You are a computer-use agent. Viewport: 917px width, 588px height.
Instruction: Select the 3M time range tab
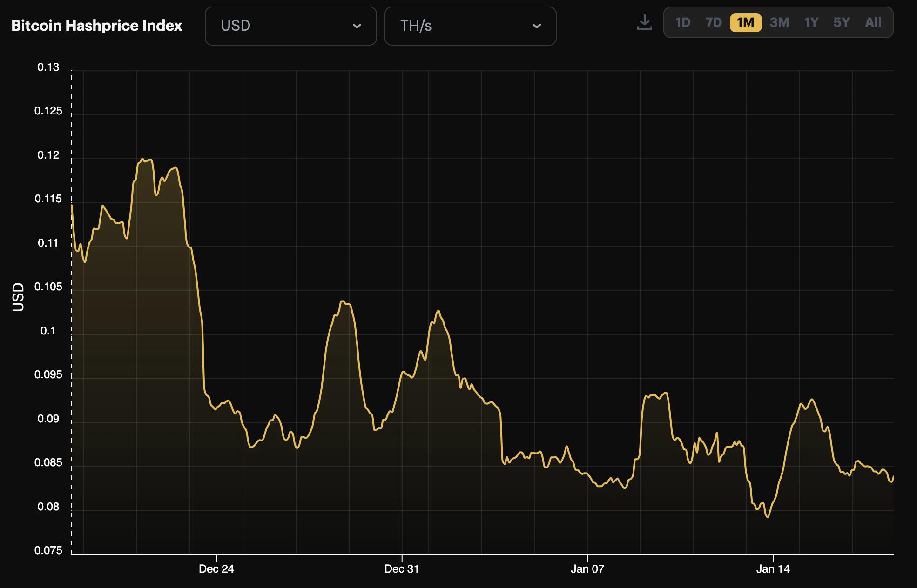[779, 22]
